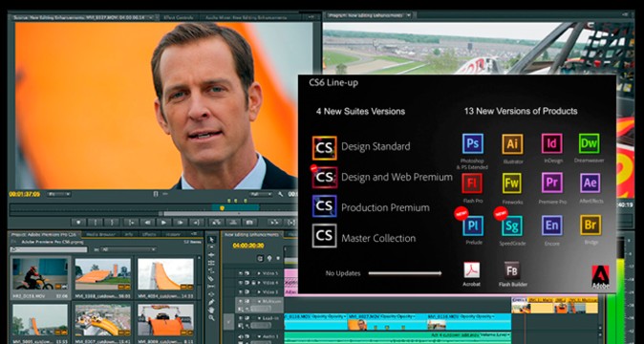Open the Program monitor sequence dropdown
The image size is (644, 344).
pos(408,15)
